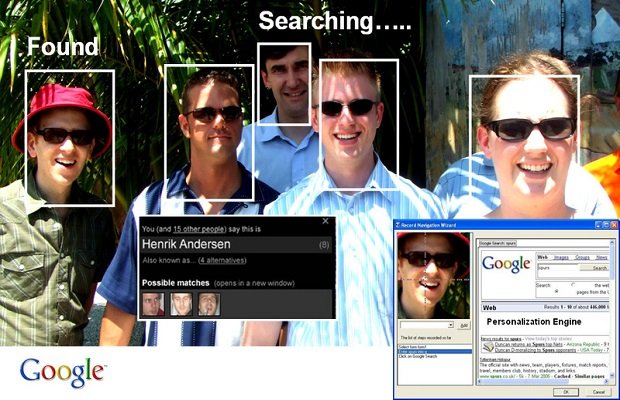Open possible match thumbnail with cigarette
The image size is (620, 400).
[x=209, y=304]
